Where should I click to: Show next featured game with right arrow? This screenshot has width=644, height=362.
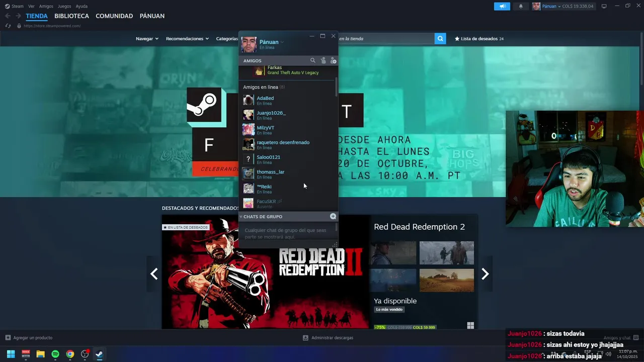(x=485, y=274)
